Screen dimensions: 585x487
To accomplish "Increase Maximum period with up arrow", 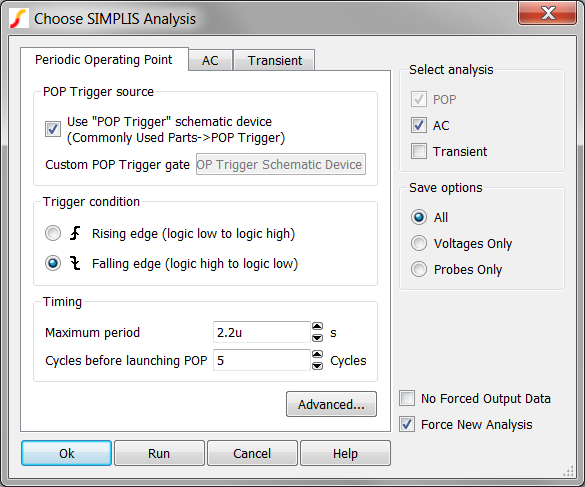I will [x=317, y=326].
